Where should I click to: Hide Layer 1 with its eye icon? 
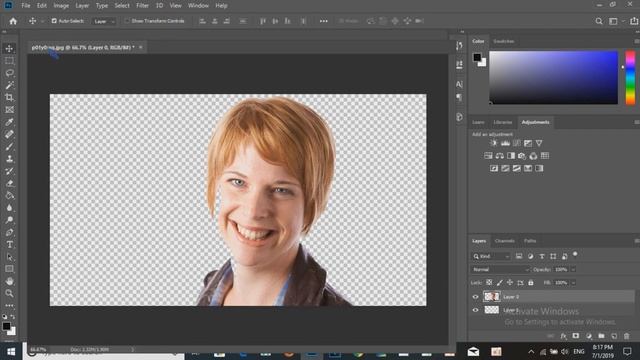click(475, 310)
